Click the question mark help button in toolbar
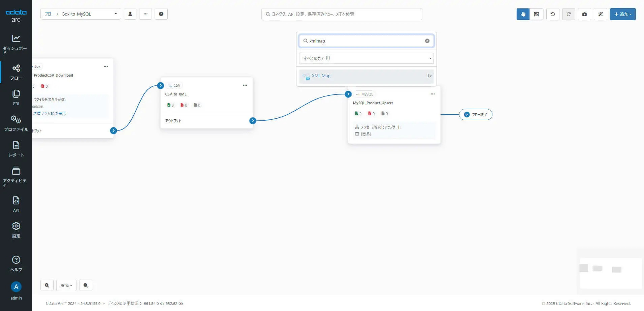The height and width of the screenshot is (311, 644). click(x=161, y=14)
